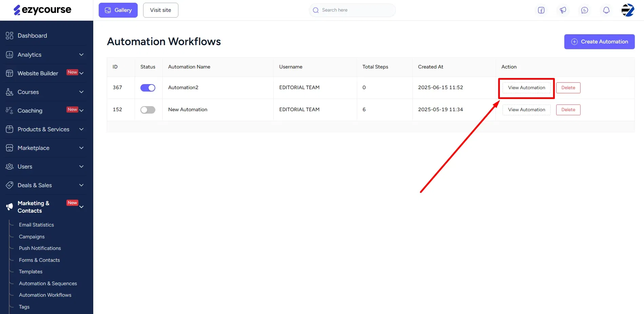Click the search magnifier icon
The image size is (644, 314).
tap(316, 10)
